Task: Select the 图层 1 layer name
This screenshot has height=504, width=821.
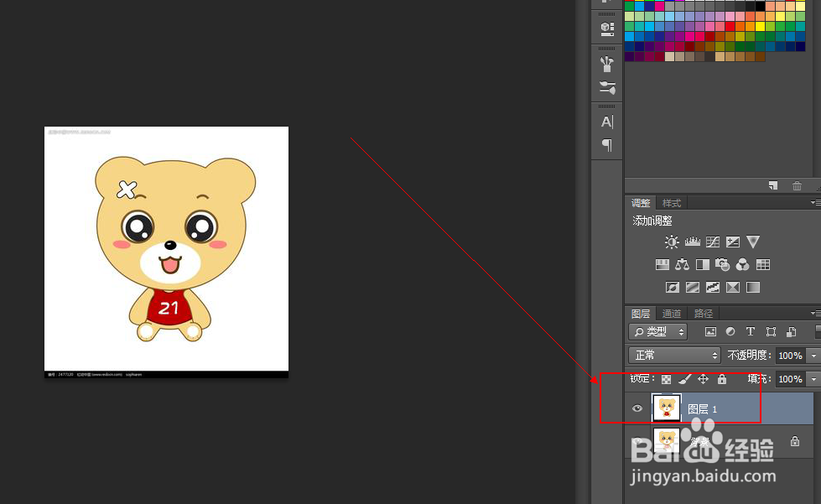Action: coord(702,408)
